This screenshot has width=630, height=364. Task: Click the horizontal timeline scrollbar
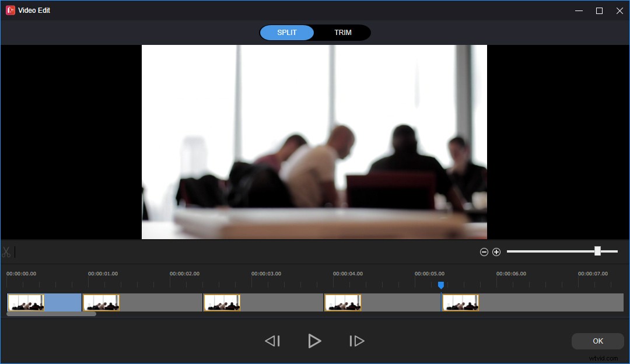[x=51, y=313]
